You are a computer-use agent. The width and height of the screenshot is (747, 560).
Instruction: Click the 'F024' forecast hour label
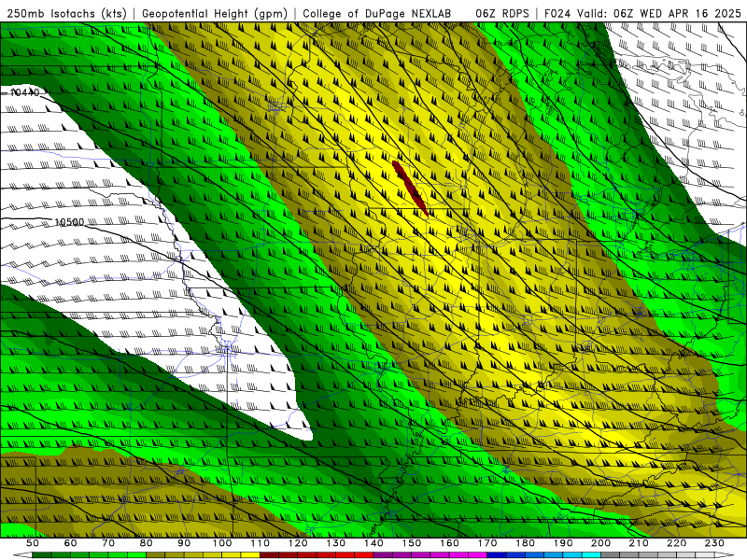557,13
